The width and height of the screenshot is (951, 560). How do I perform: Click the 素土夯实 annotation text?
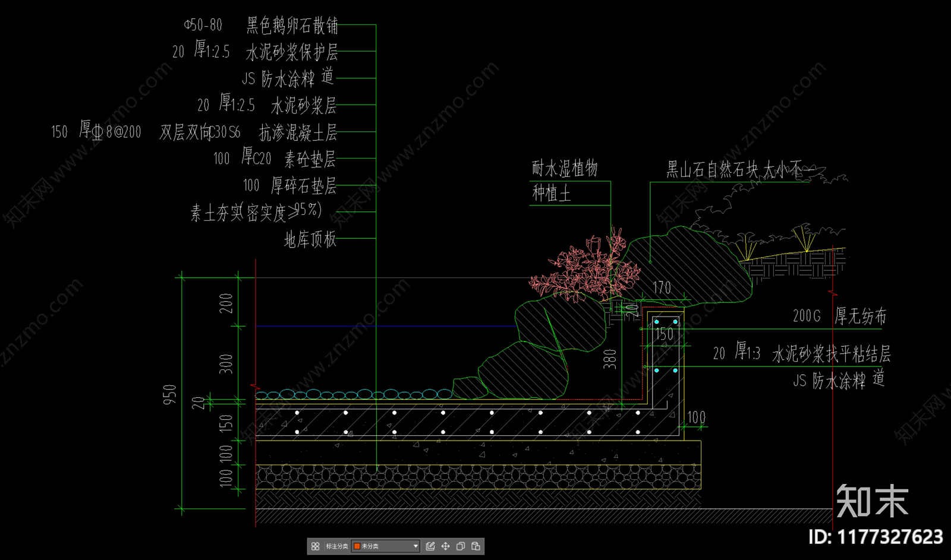click(x=216, y=213)
